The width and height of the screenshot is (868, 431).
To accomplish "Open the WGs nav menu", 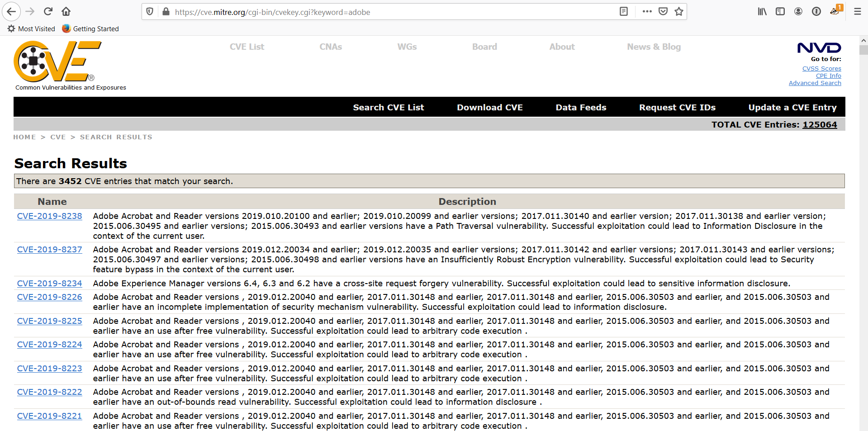I will (407, 47).
